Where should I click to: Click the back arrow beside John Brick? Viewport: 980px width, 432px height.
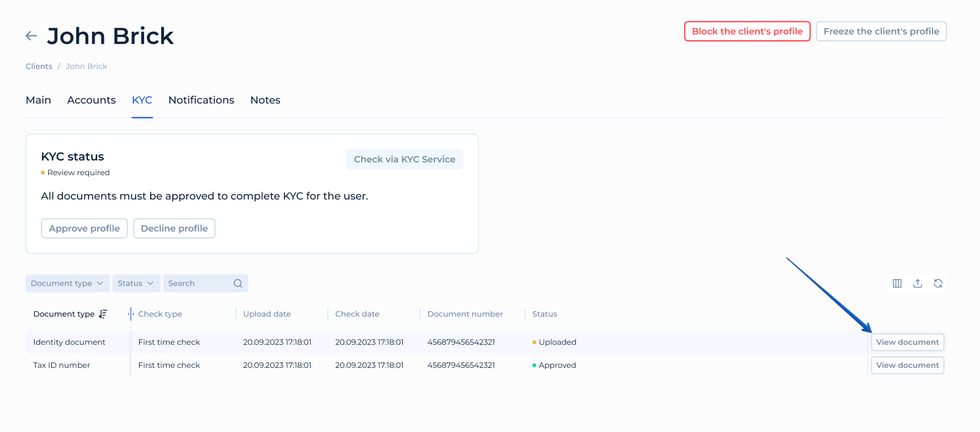coord(31,36)
